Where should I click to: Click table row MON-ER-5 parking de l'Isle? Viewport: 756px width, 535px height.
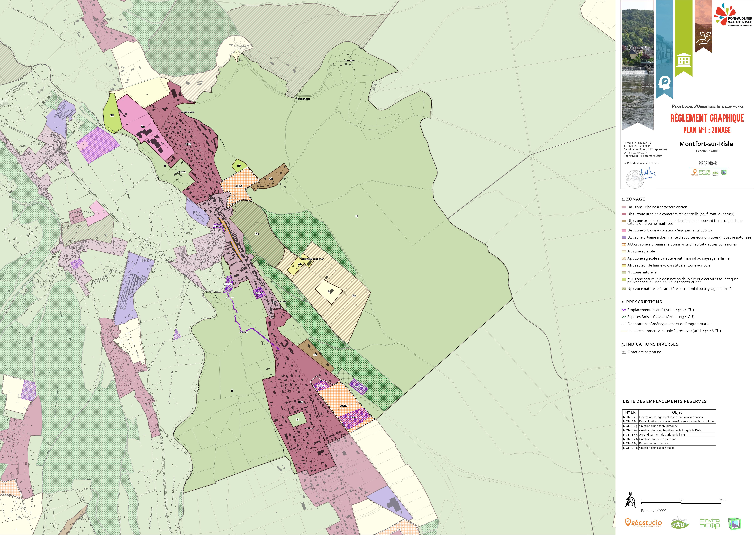[669, 435]
